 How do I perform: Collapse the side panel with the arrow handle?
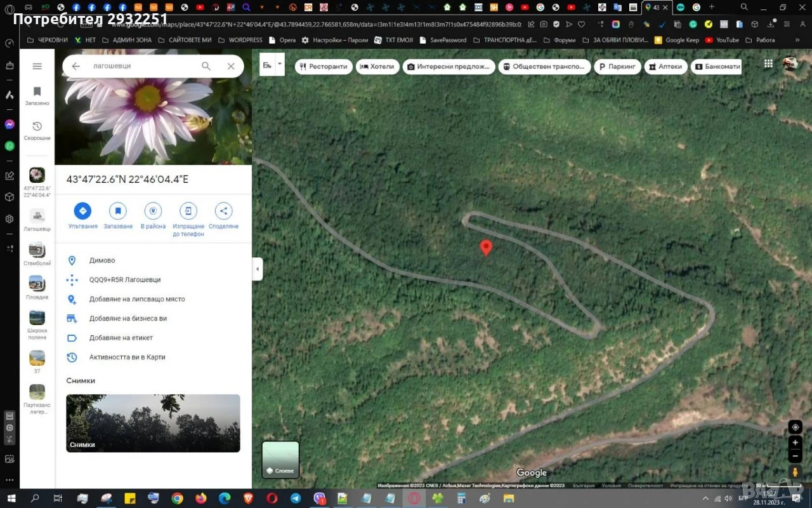258,269
